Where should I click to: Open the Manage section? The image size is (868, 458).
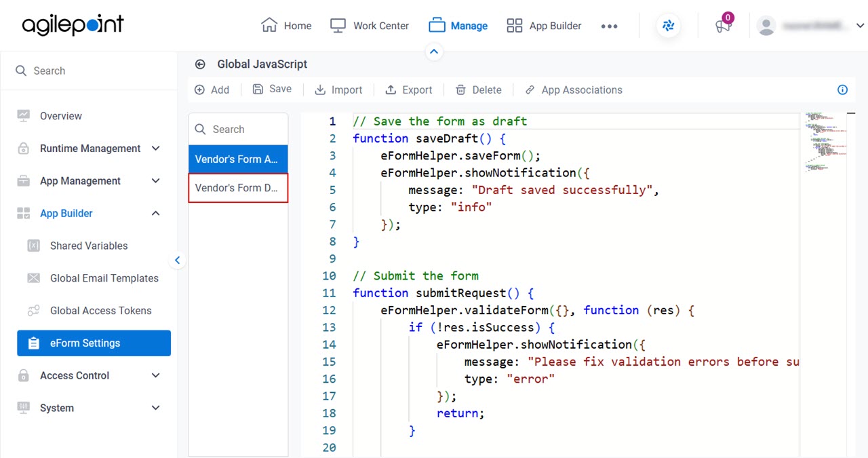click(x=458, y=26)
